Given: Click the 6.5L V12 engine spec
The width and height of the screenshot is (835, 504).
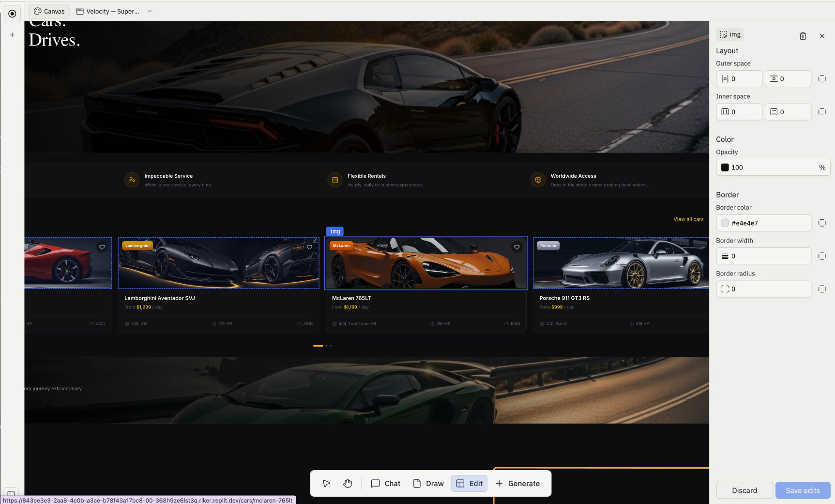Looking at the screenshot, I should pos(139,324).
